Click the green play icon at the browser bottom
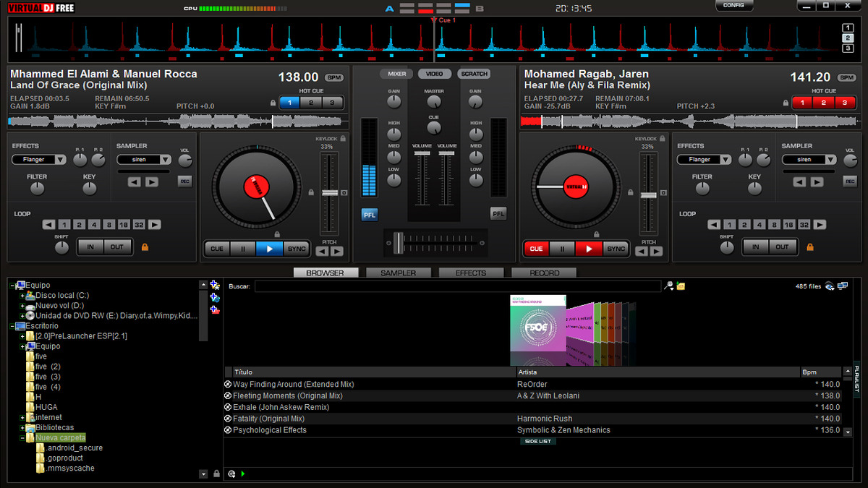Screen dimensions: 868x488 242,474
